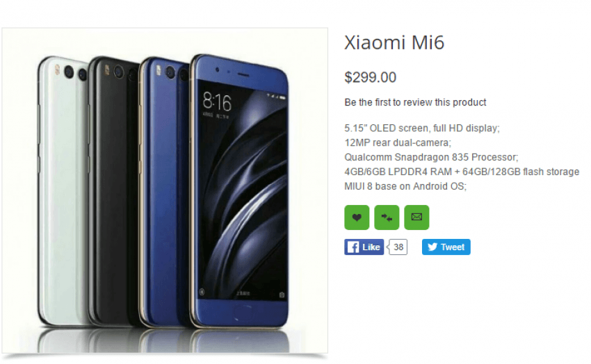591x364 pixels.
Task: Click the 5.15" OLED screen description line
Action: tap(422, 129)
